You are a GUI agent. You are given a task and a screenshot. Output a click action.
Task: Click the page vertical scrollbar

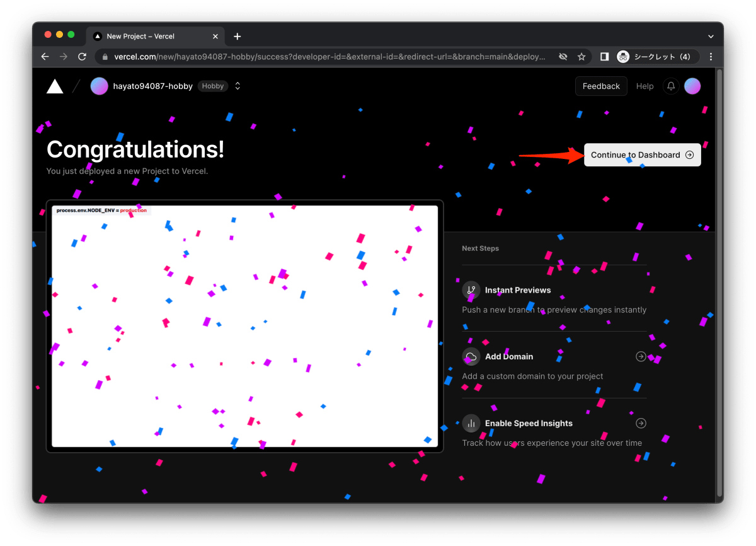719,284
